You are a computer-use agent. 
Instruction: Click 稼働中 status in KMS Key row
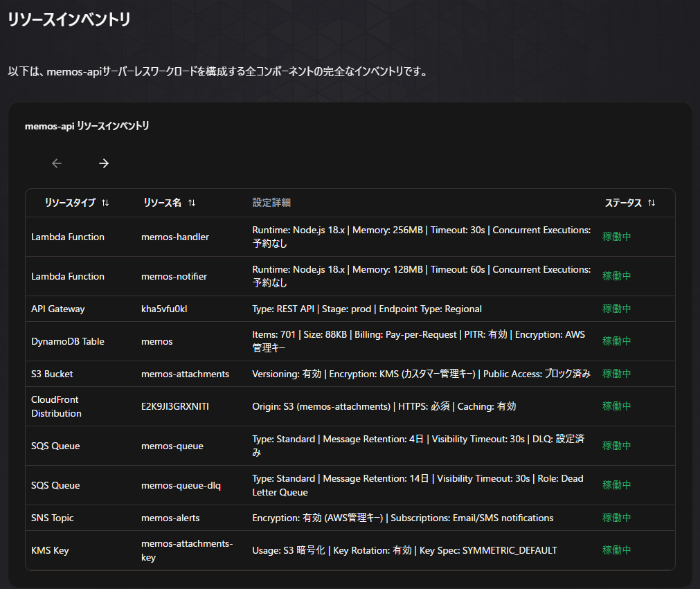coord(616,550)
